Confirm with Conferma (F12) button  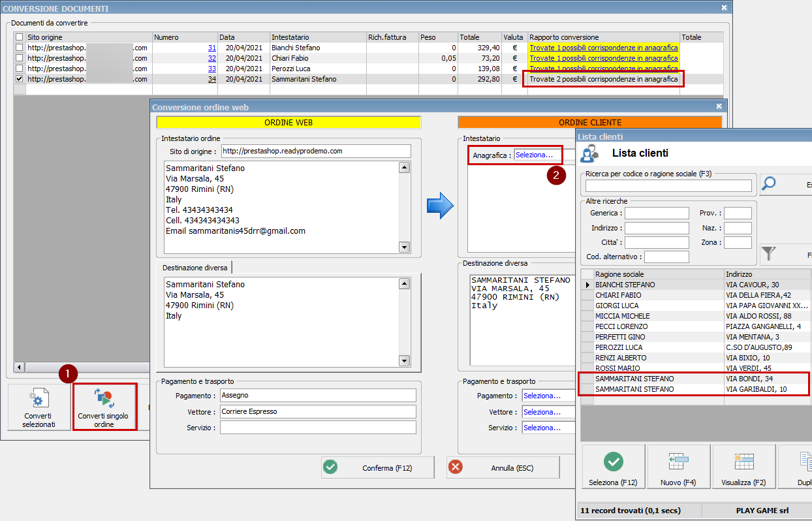[377, 467]
